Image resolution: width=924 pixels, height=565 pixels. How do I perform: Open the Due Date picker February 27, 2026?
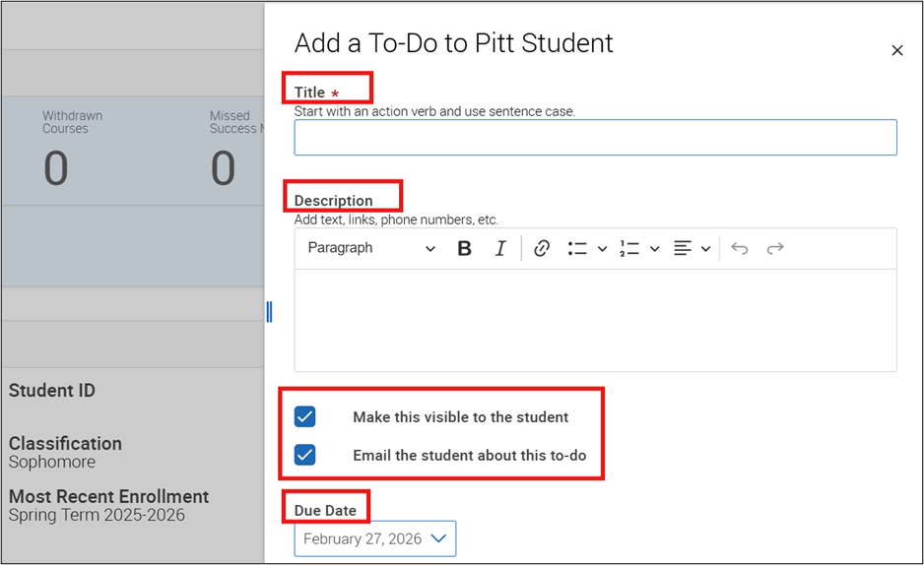[x=374, y=538]
